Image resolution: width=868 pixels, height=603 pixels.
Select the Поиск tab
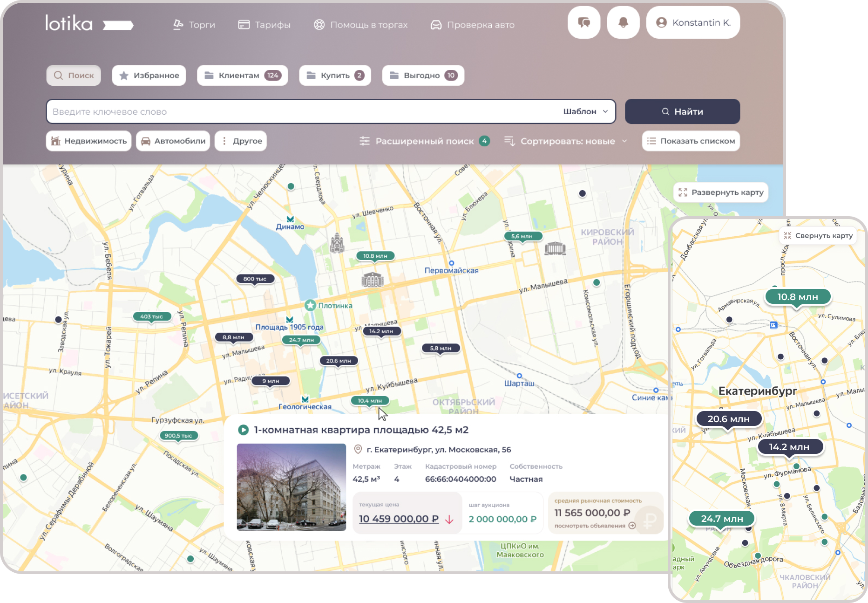click(74, 75)
